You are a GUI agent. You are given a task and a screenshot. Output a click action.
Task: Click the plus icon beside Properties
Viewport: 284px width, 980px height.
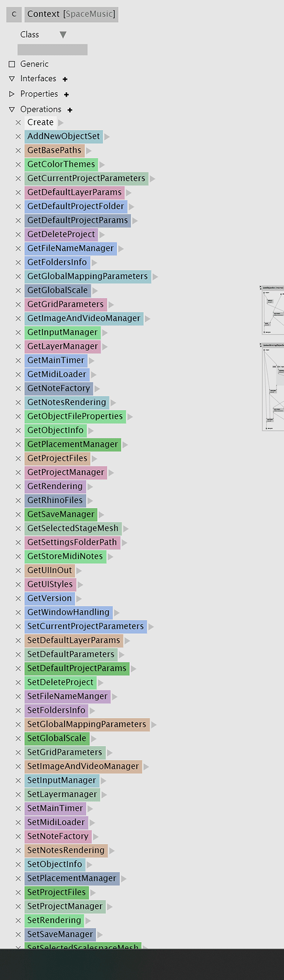coord(67,95)
